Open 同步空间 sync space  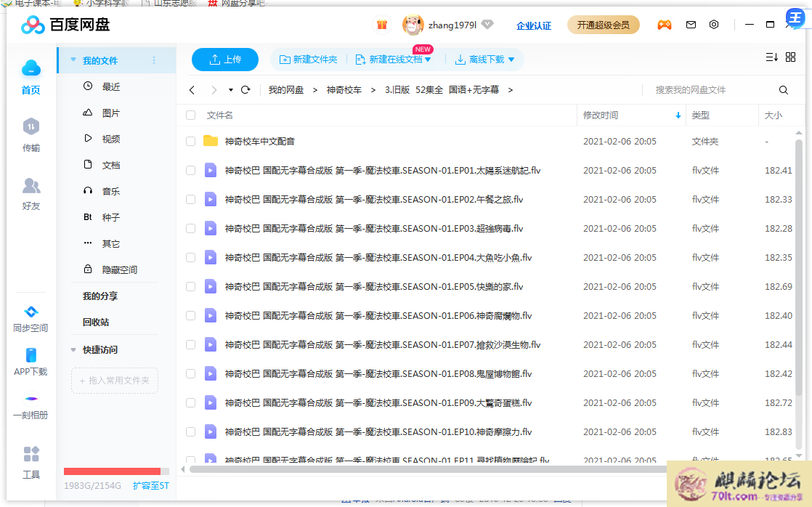(31, 318)
